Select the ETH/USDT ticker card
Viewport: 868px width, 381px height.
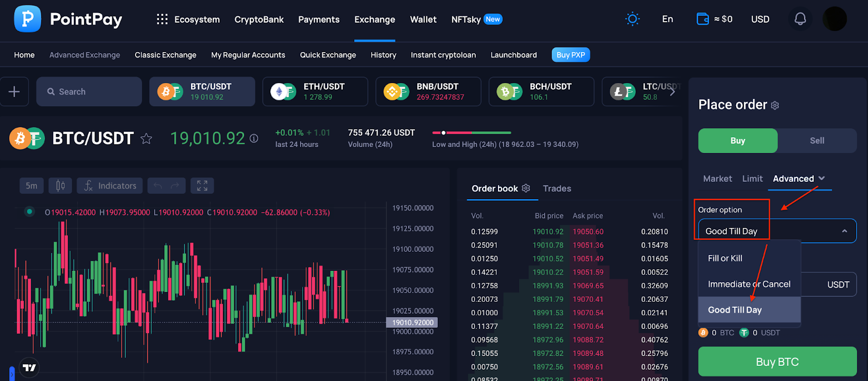pos(315,92)
